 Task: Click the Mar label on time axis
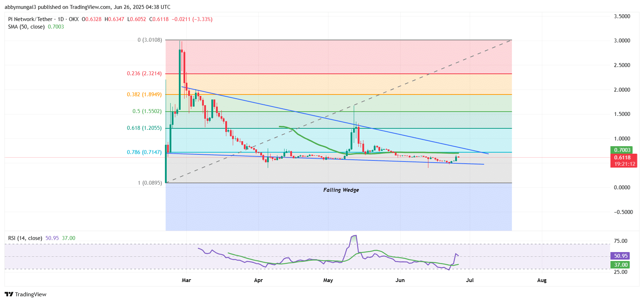click(x=186, y=280)
